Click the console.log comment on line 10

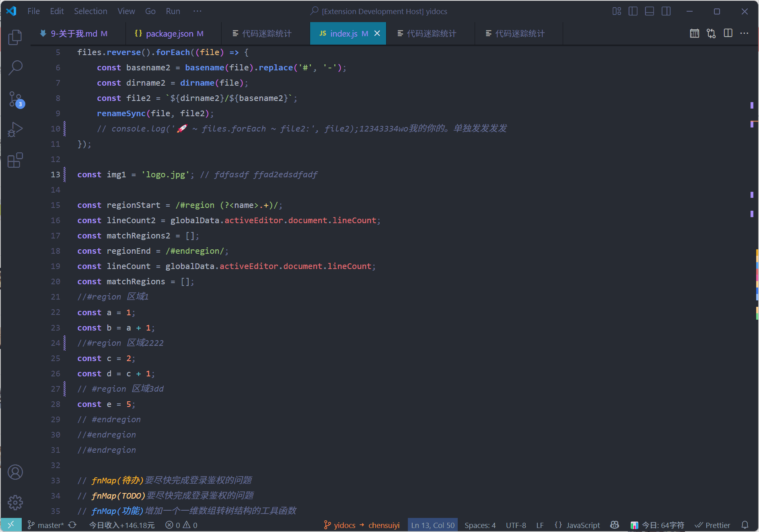302,129
